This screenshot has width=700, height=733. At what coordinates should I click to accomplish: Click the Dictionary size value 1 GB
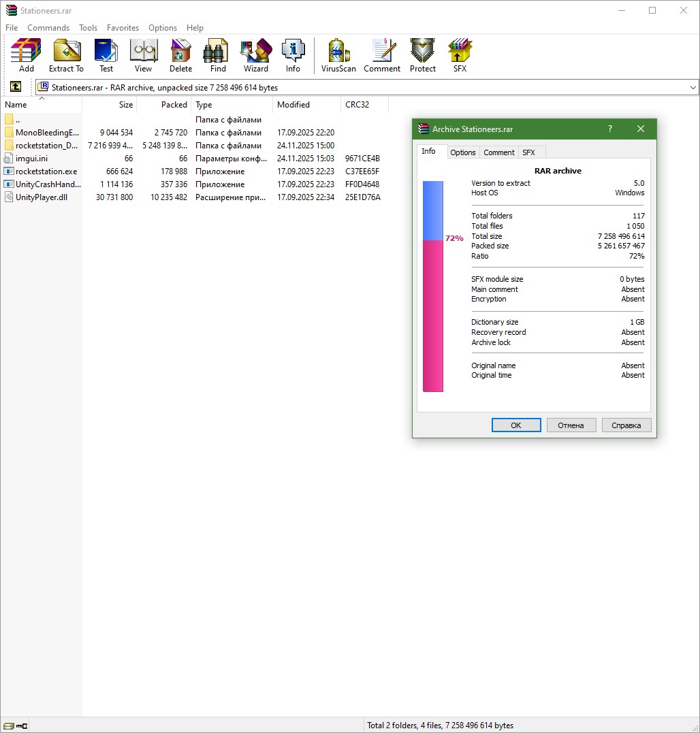tap(637, 322)
